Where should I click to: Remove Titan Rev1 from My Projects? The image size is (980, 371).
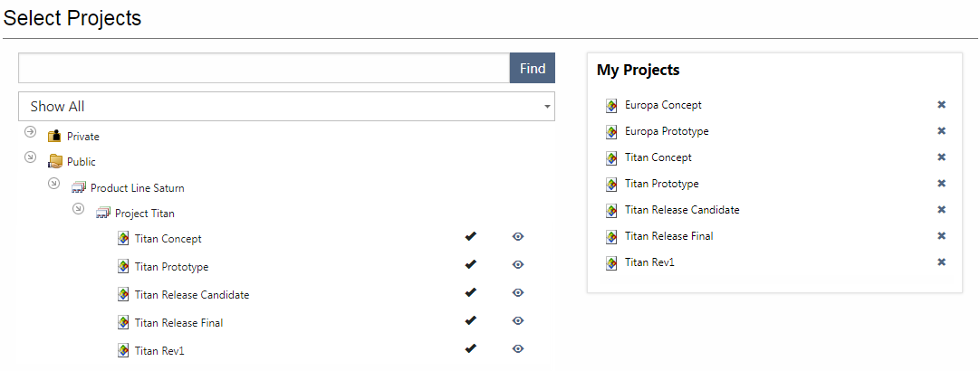pyautogui.click(x=941, y=262)
